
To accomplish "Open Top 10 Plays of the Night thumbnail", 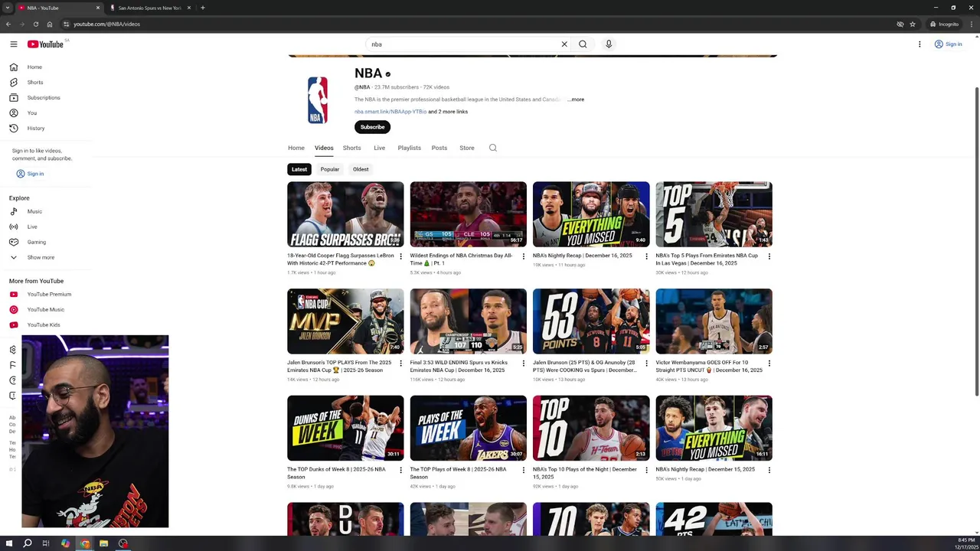I will (591, 428).
